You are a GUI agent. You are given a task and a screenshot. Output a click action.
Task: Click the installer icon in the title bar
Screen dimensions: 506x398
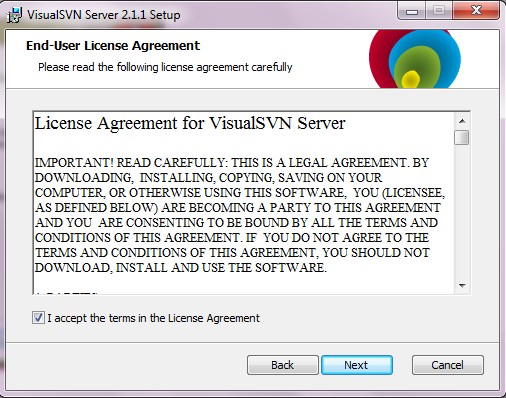coord(14,15)
